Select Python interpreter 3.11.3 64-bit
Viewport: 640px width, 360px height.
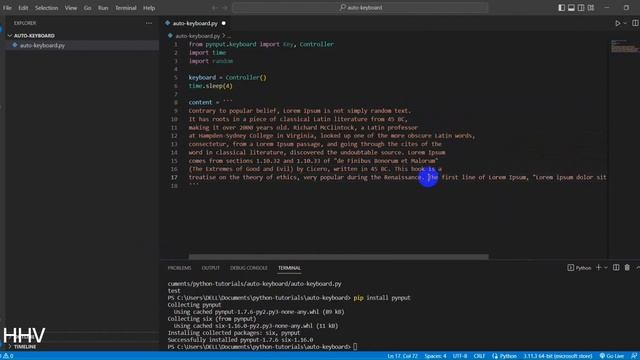(558, 356)
